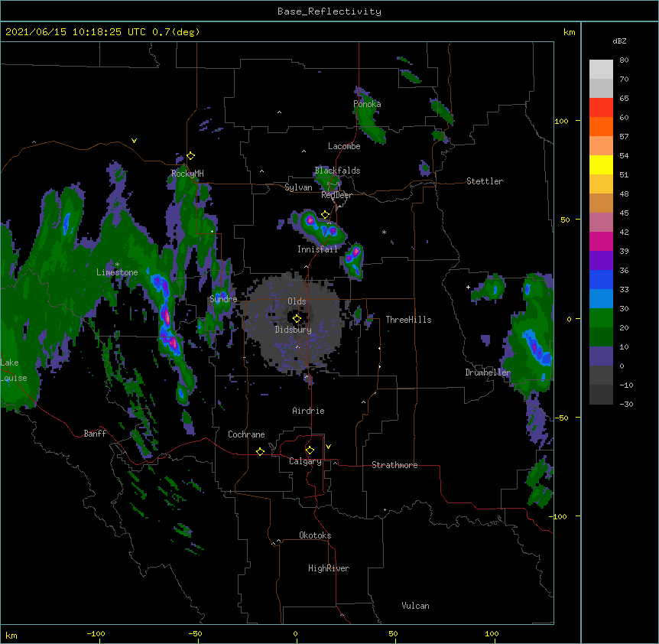Click the yellow diamond marker above RockyMH
Image resolution: width=659 pixels, height=644 pixels.
pyautogui.click(x=191, y=156)
